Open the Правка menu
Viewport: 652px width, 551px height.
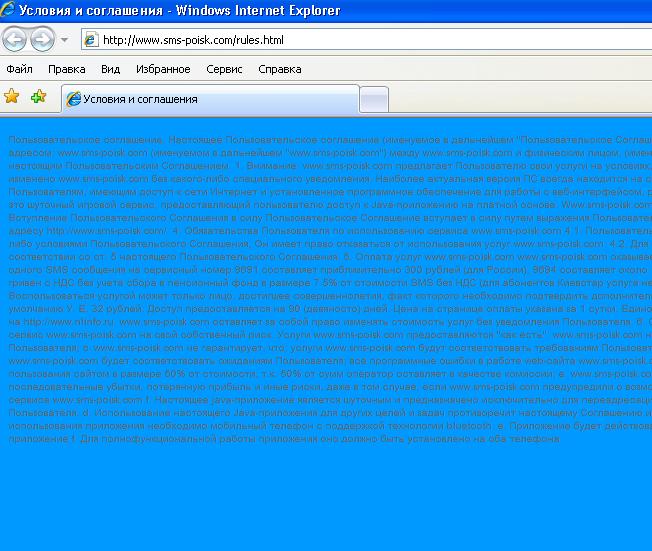click(x=67, y=69)
